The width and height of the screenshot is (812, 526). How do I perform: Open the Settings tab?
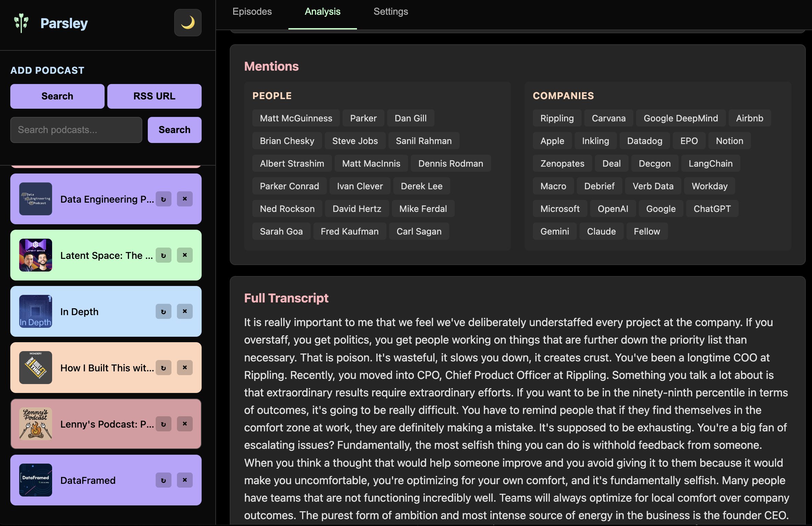click(x=391, y=11)
